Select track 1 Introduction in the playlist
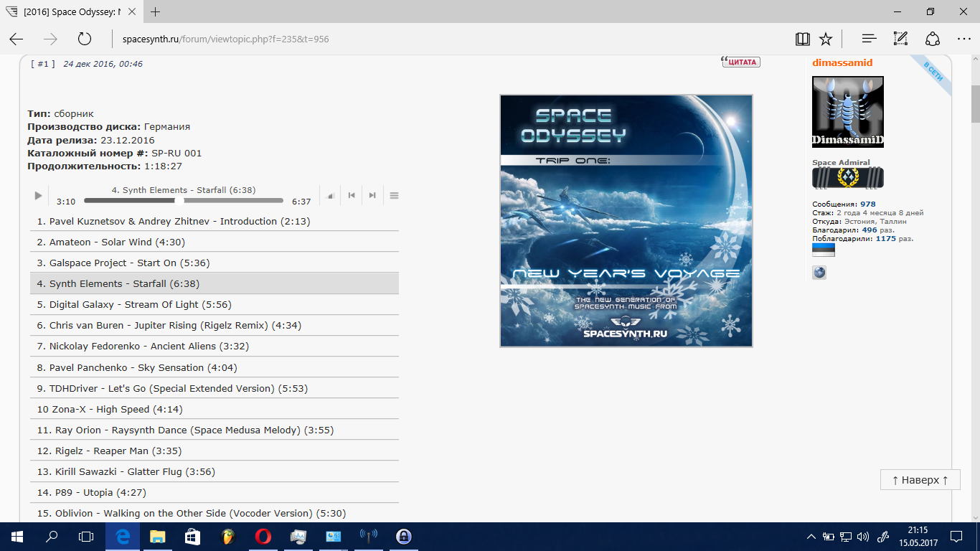The width and height of the screenshot is (980, 551). pos(215,221)
